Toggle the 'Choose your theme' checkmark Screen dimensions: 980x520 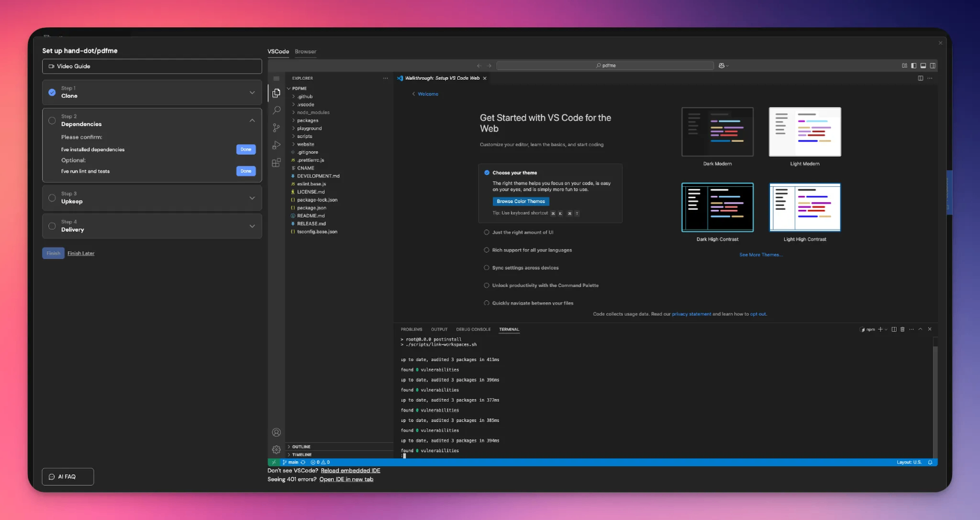click(486, 172)
